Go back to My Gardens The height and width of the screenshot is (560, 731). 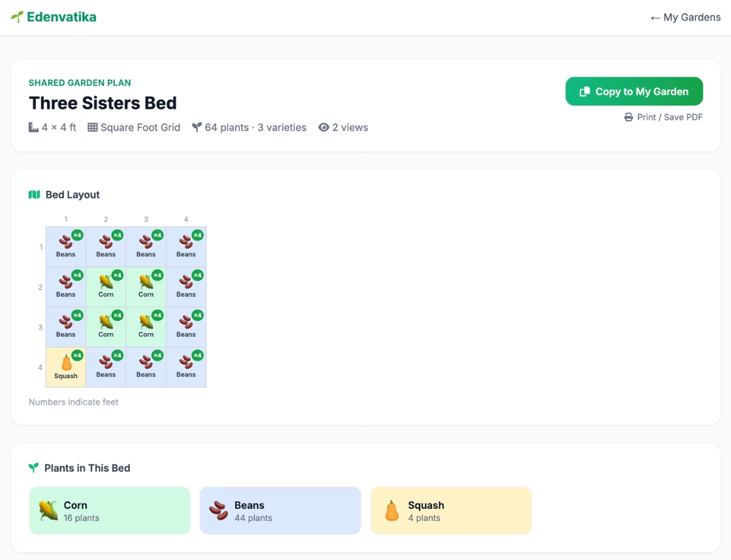685,17
